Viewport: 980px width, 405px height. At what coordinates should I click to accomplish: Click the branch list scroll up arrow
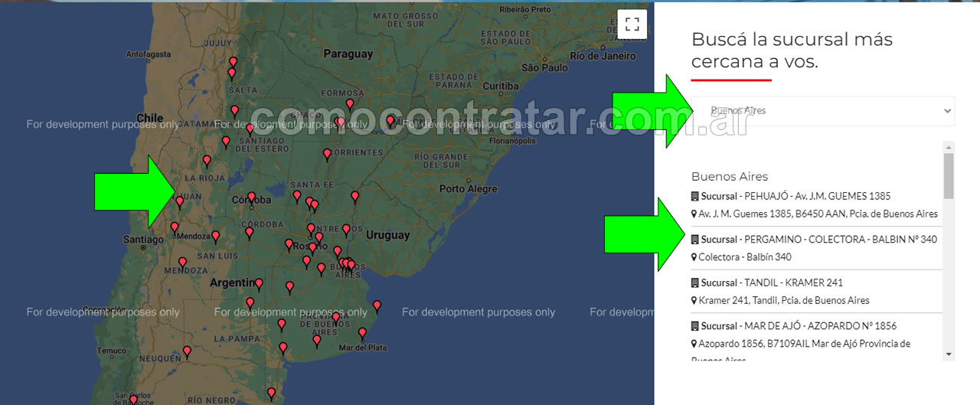click(x=949, y=146)
